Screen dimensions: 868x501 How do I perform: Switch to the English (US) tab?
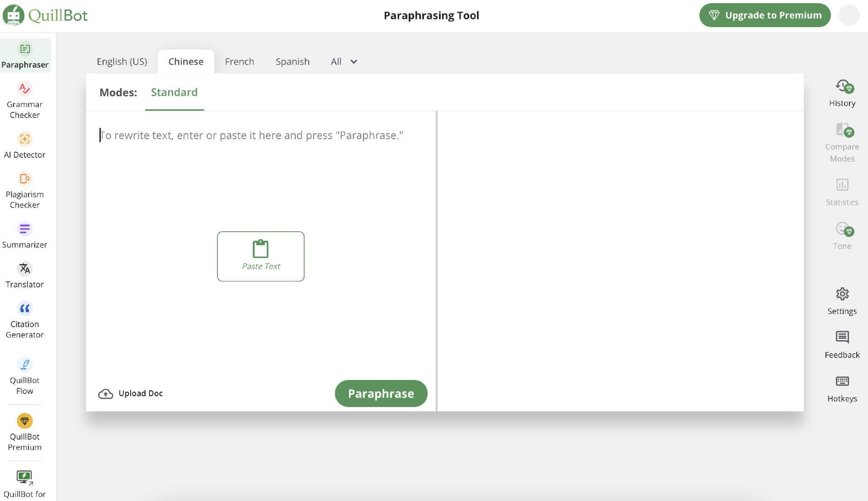point(122,62)
